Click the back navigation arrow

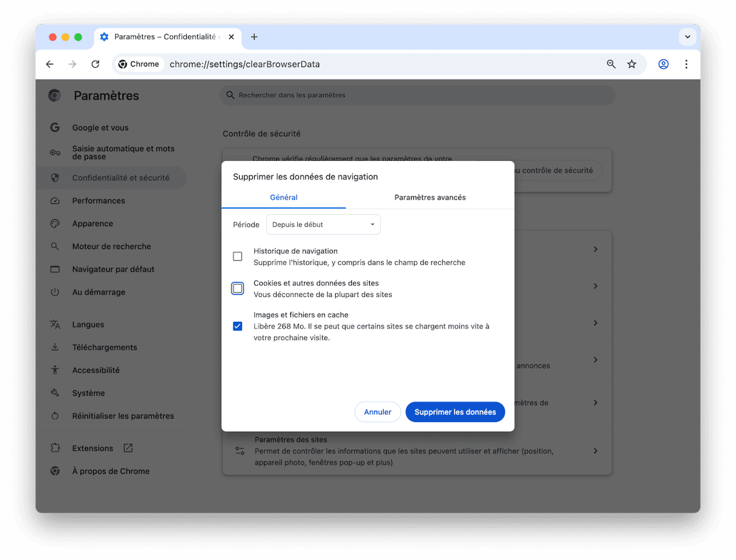point(50,64)
